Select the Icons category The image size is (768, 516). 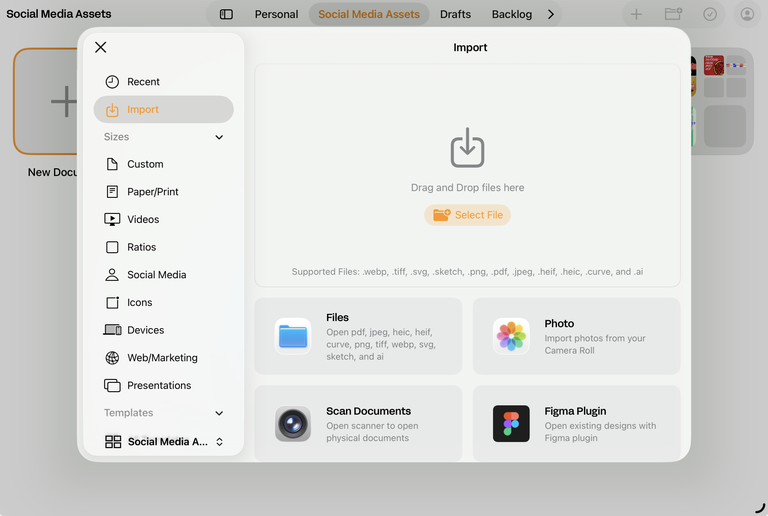click(163, 303)
